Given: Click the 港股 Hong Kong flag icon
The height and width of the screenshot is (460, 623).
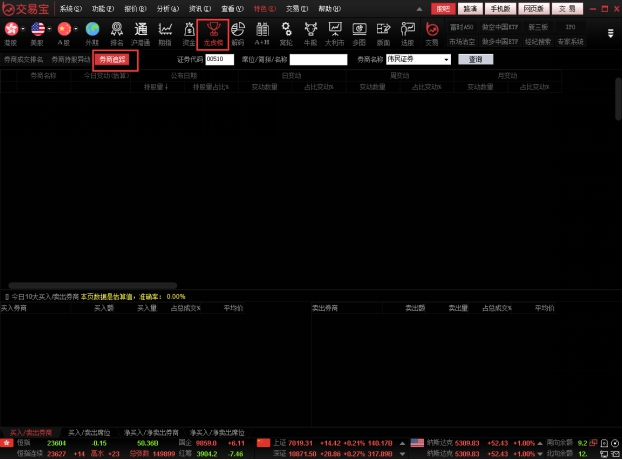Looking at the screenshot, I should (x=11, y=33).
